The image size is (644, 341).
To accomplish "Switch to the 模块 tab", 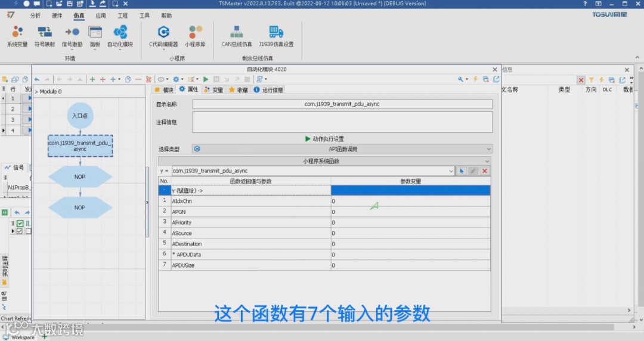I will tap(165, 89).
